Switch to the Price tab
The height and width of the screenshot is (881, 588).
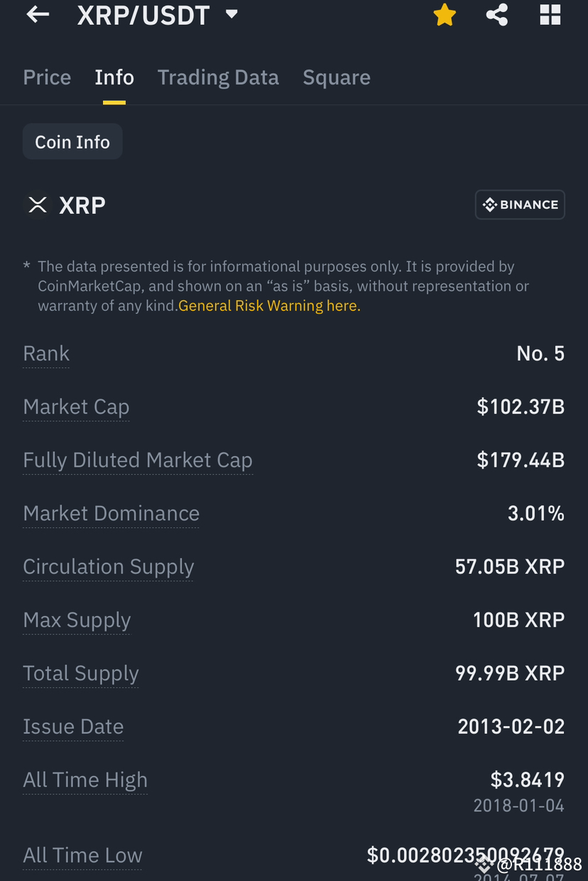pyautogui.click(x=47, y=78)
